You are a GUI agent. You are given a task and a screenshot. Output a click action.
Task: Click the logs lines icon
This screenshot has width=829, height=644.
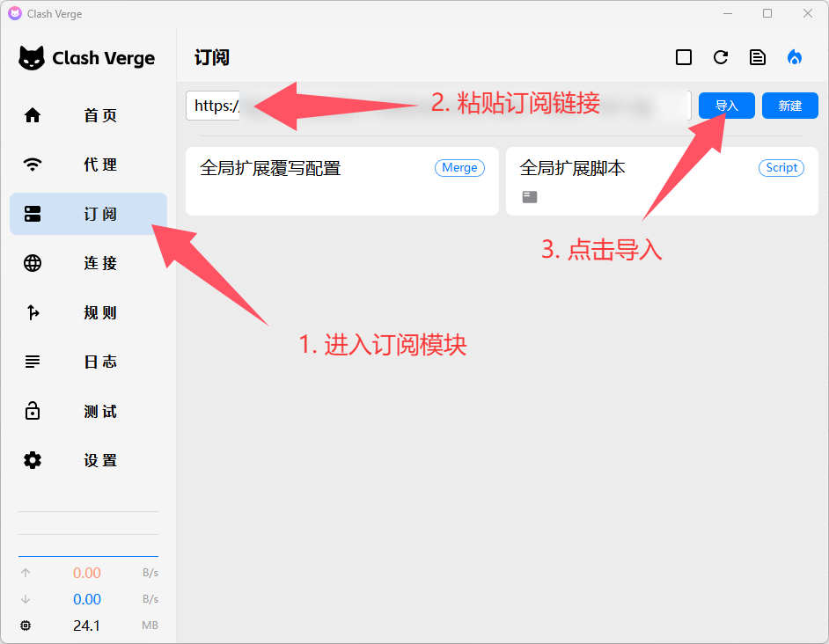[x=33, y=362]
